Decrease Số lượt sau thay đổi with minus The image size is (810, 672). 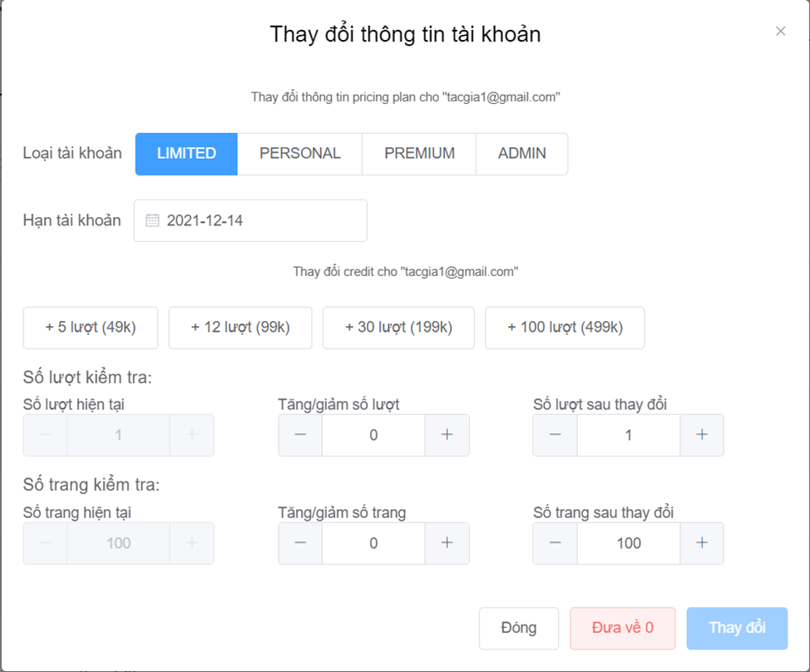556,435
